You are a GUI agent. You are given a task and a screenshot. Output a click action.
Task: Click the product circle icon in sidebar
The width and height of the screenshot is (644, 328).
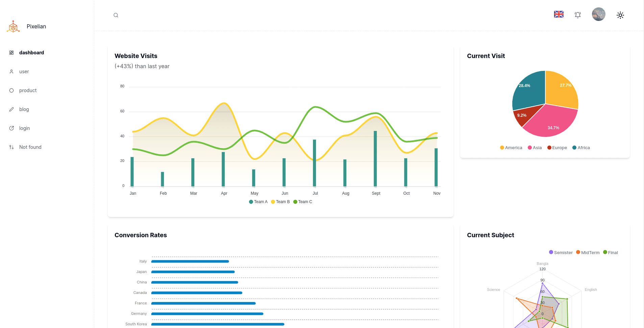[11, 90]
